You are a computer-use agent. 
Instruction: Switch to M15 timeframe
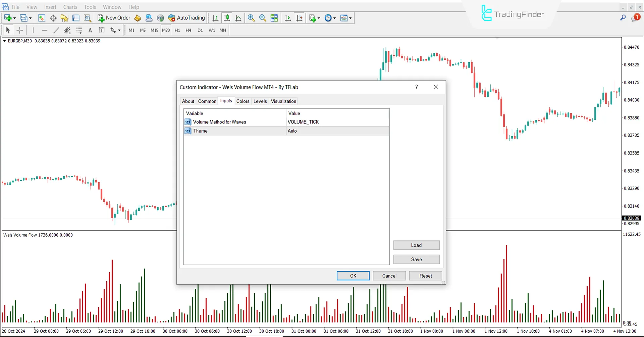point(154,30)
